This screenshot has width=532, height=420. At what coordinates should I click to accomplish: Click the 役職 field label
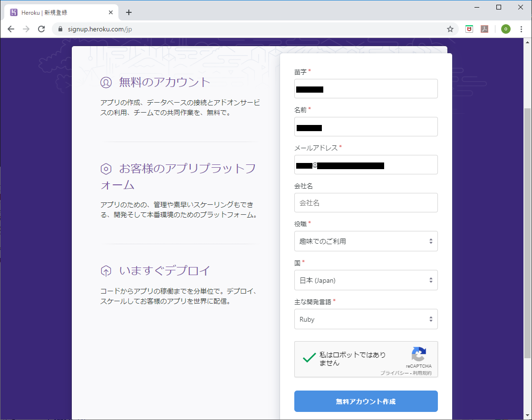coord(300,224)
